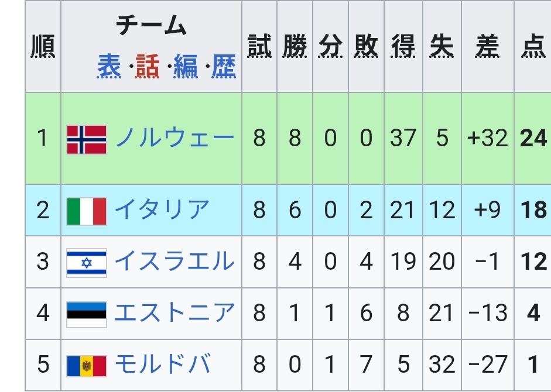
Task: Click the Moldova flag icon
Action: (x=87, y=366)
